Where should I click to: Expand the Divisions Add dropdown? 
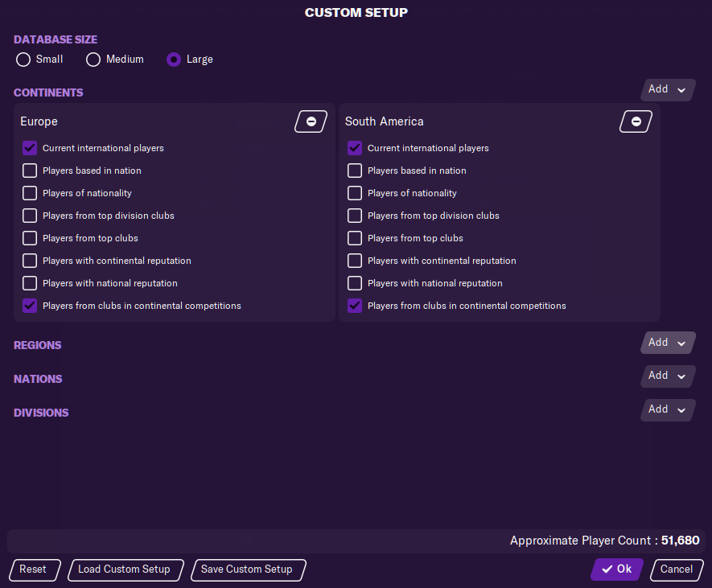pyautogui.click(x=668, y=410)
